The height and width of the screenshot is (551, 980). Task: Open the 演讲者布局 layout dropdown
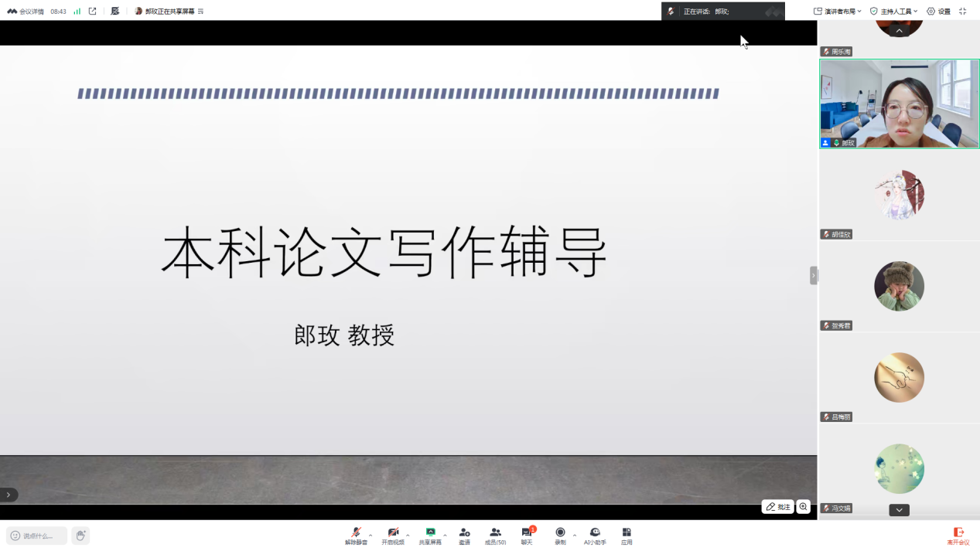838,12
